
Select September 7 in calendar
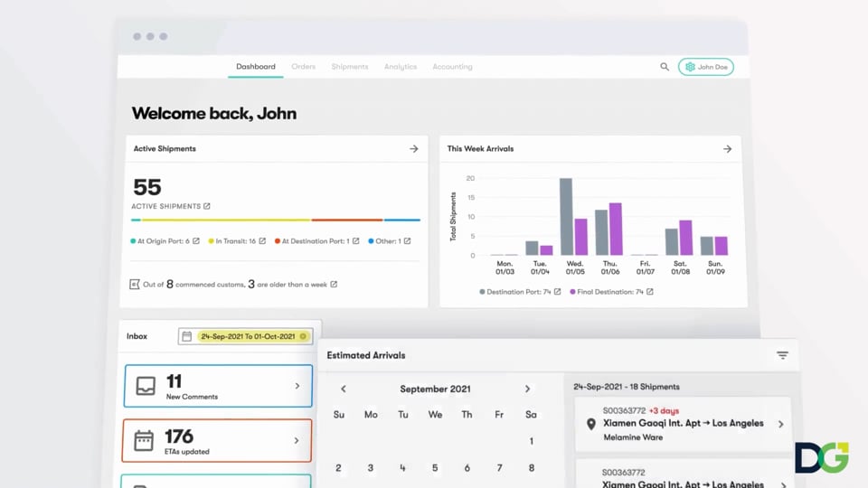tap(499, 468)
